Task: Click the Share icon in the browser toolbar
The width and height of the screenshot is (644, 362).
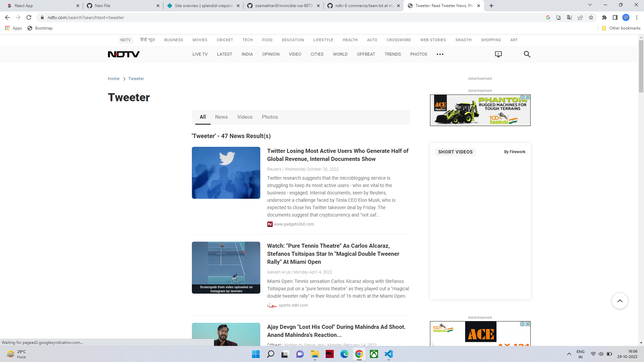Action: [580, 17]
